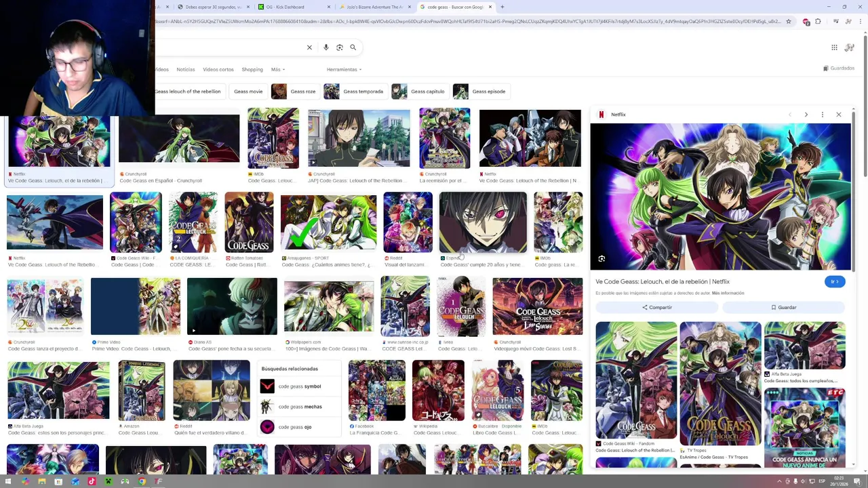This screenshot has height=488, width=868.
Task: Click the magnifying glass search icon
Action: click(x=353, y=47)
